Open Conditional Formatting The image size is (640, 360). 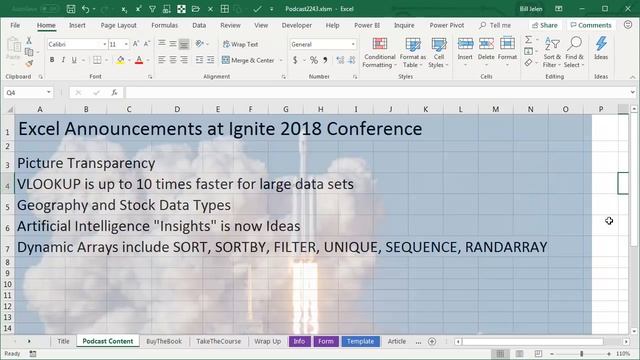[x=379, y=52]
